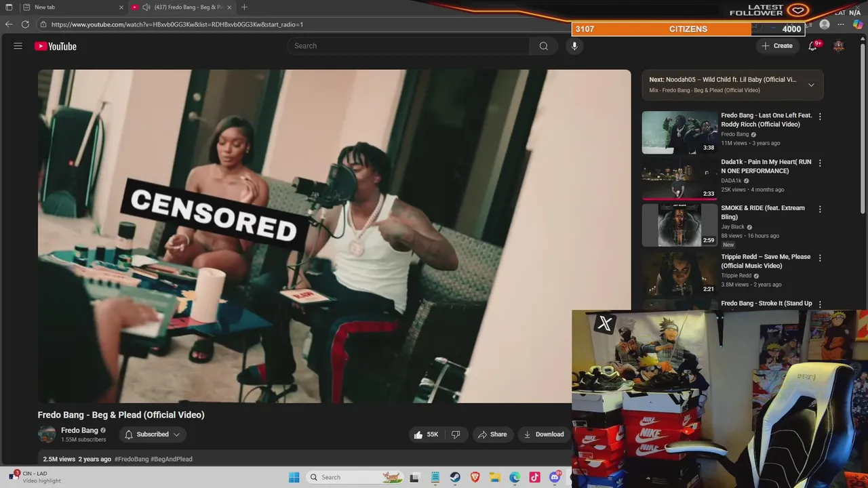Open the YouTube notifications bell
Image resolution: width=868 pixels, height=488 pixels.
point(812,46)
